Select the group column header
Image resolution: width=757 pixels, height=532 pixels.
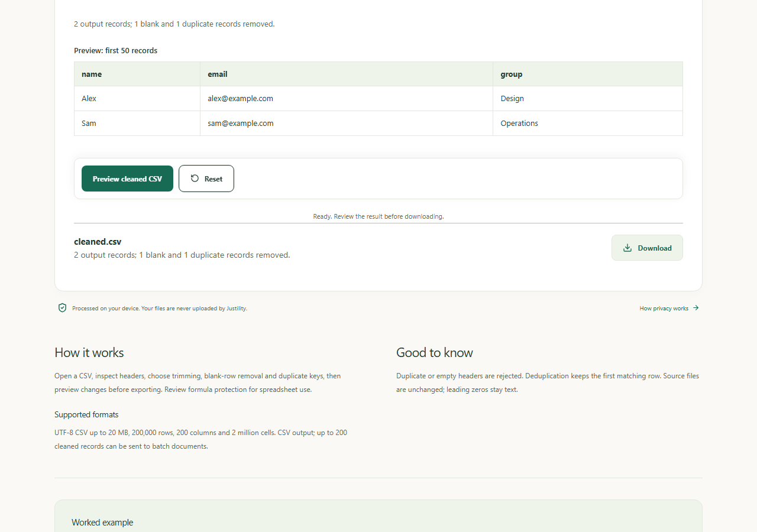coord(588,74)
